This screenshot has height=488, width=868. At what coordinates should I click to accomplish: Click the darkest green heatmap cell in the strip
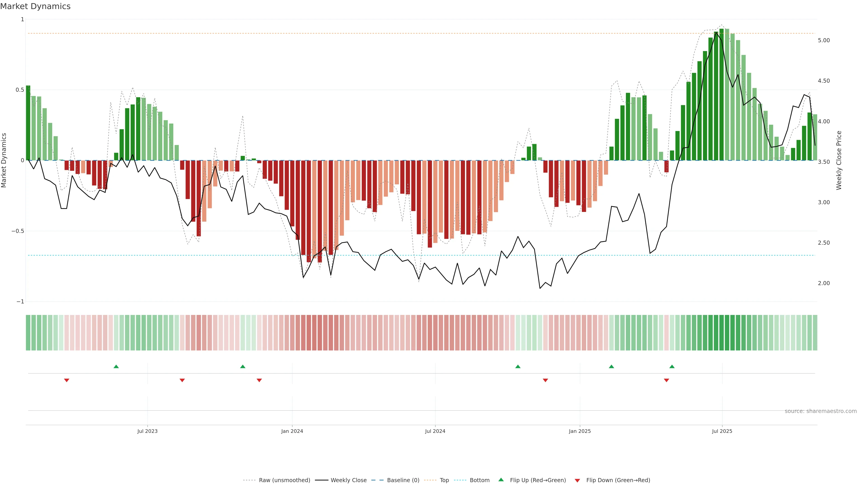click(722, 333)
